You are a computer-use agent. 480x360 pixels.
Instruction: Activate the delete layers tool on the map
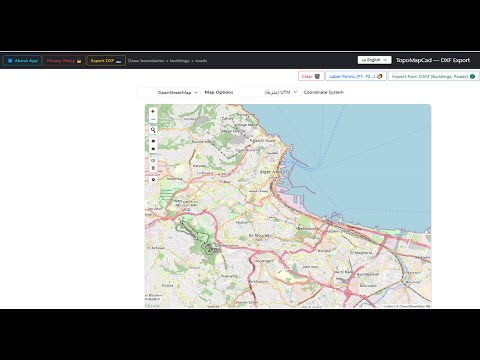pos(153,168)
